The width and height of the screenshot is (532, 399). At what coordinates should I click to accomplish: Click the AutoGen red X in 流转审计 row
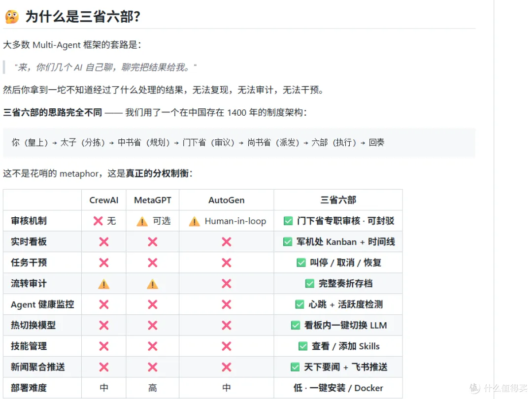pyautogui.click(x=226, y=284)
